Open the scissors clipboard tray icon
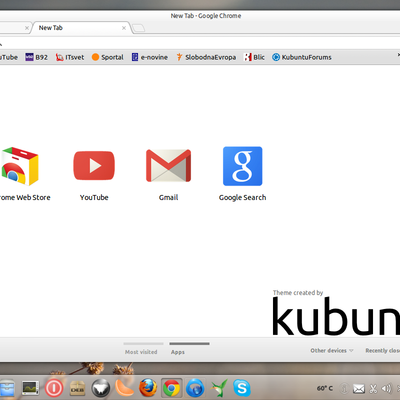The width and height of the screenshot is (400, 400). 373,389
